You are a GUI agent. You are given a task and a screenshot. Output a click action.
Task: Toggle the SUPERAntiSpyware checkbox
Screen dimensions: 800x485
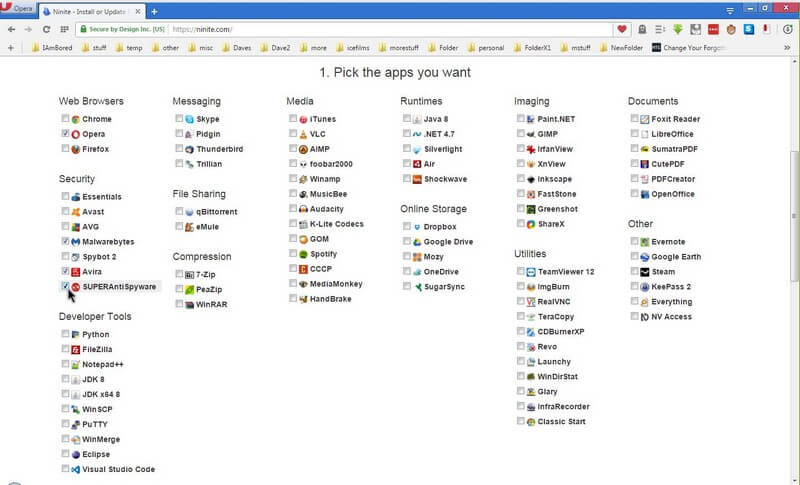click(x=65, y=286)
